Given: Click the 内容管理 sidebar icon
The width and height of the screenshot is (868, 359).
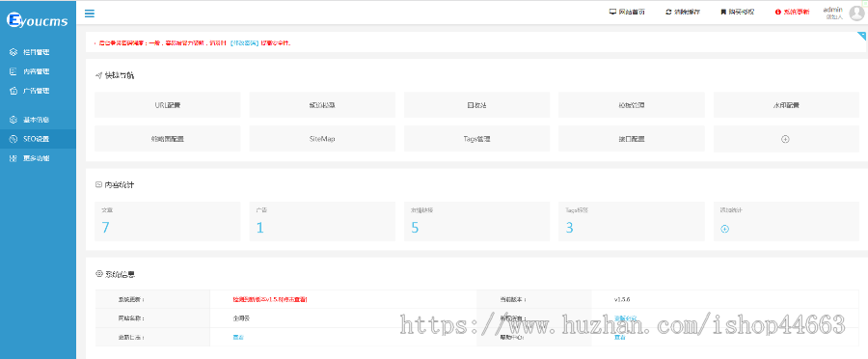Looking at the screenshot, I should 14,71.
